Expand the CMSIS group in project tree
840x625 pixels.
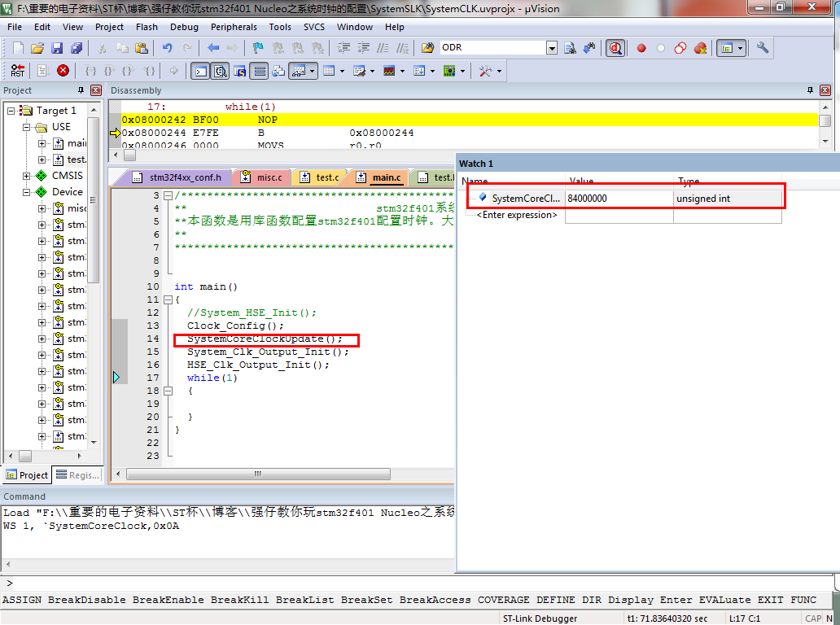tap(26, 176)
